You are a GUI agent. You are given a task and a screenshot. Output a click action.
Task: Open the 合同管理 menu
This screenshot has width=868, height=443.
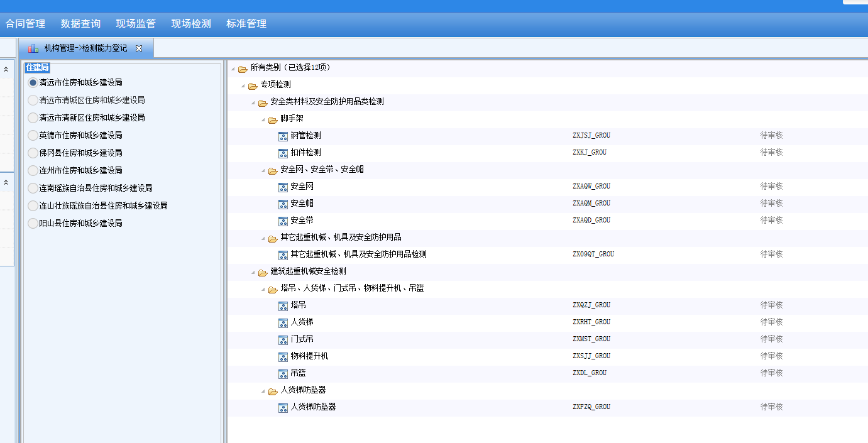pyautogui.click(x=25, y=24)
